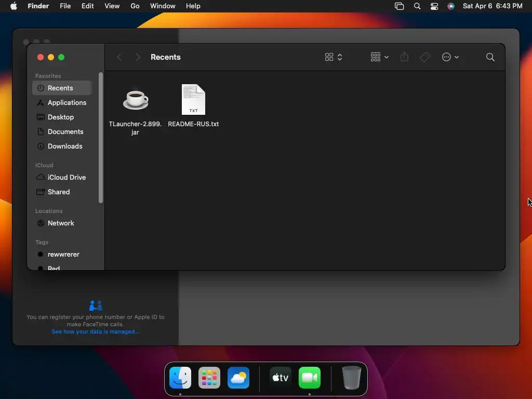Click the date and time clock
The image size is (532, 399).
point(493,6)
